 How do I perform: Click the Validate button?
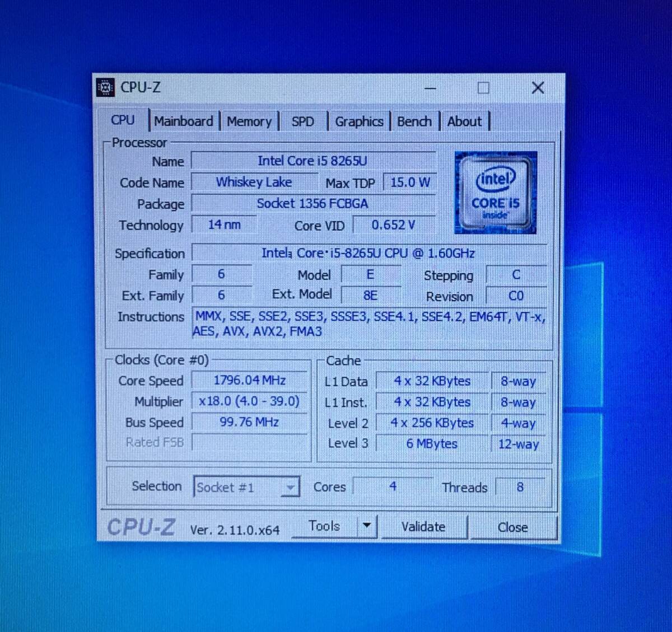(x=423, y=527)
